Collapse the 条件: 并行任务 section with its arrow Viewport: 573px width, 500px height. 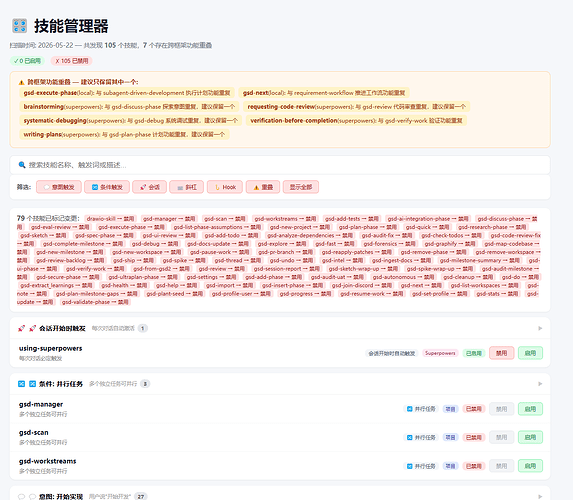click(x=540, y=384)
